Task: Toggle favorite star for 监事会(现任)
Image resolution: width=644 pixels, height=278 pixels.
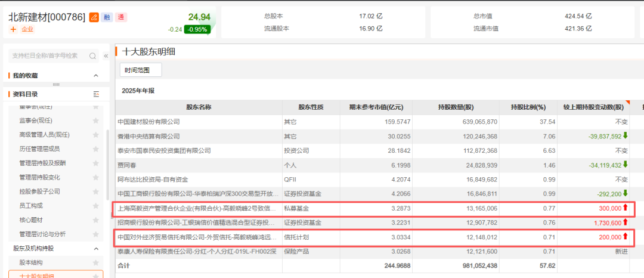Action: click(95, 121)
